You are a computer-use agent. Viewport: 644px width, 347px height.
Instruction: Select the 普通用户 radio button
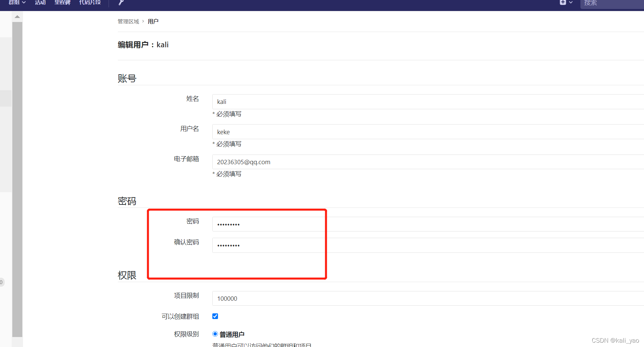pyautogui.click(x=215, y=334)
